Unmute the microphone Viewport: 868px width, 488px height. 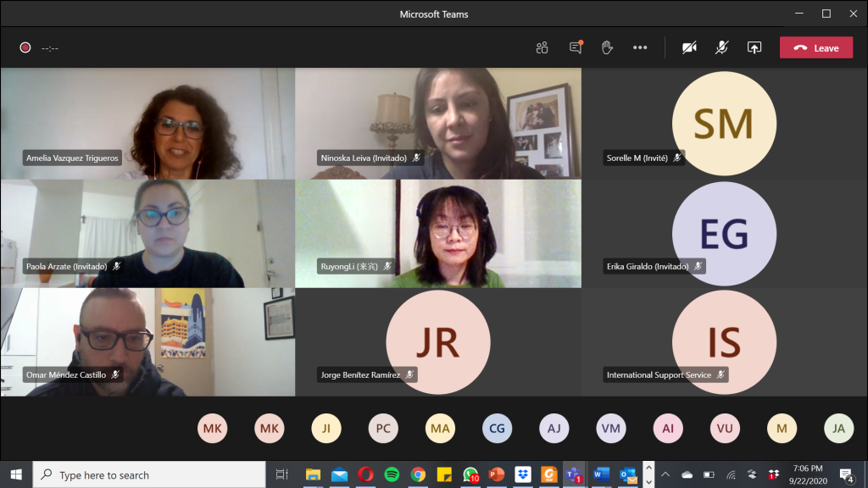pyautogui.click(x=721, y=47)
